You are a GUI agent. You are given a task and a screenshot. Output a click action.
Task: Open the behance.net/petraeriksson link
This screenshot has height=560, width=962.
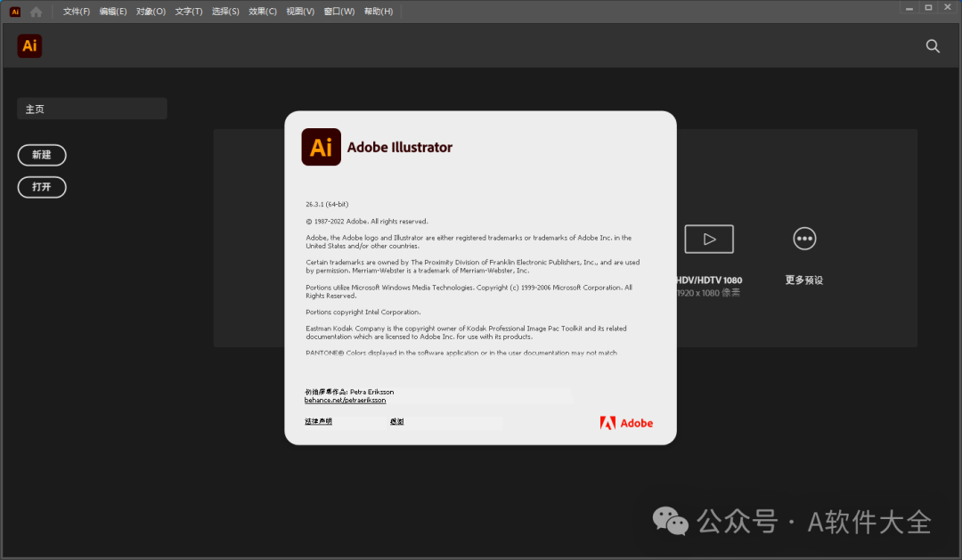tap(345, 401)
